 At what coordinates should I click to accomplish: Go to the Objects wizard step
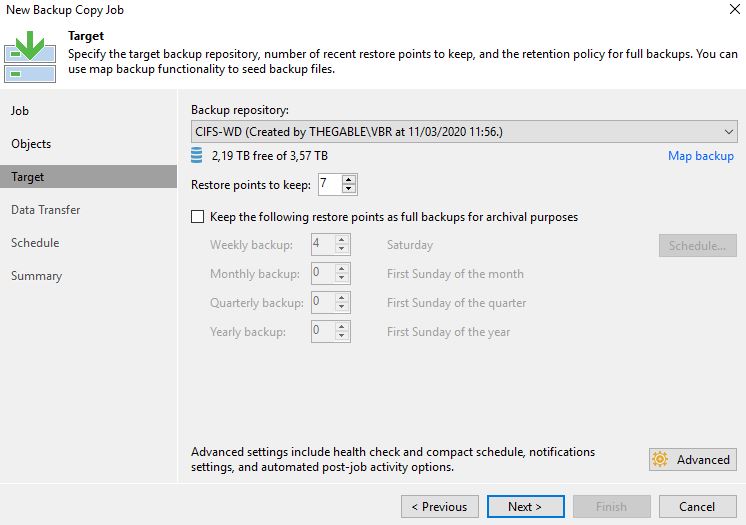point(31,144)
